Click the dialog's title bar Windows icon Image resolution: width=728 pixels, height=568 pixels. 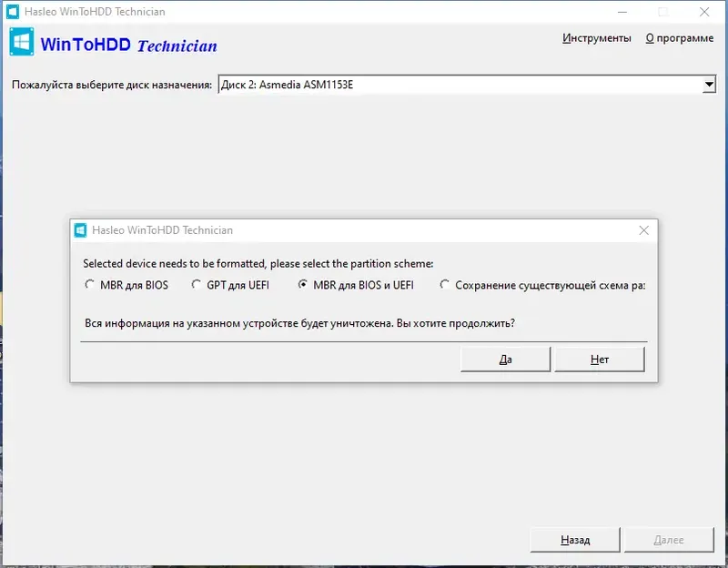pyautogui.click(x=80, y=230)
